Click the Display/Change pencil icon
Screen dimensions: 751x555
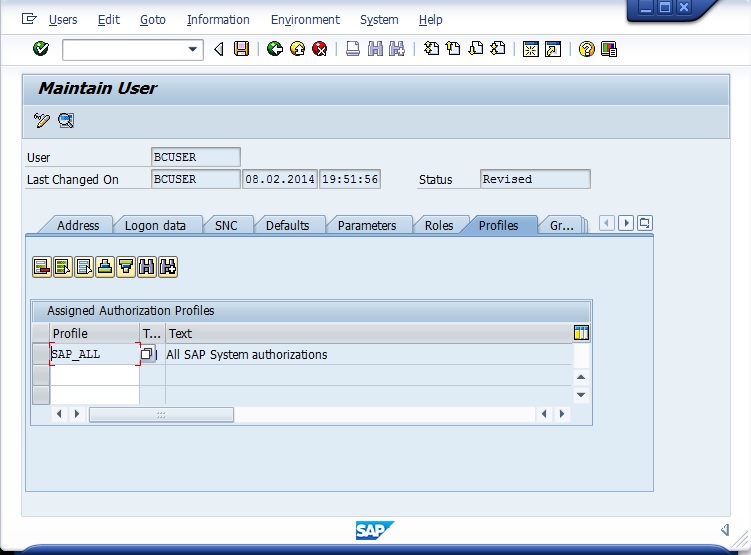(x=41, y=121)
